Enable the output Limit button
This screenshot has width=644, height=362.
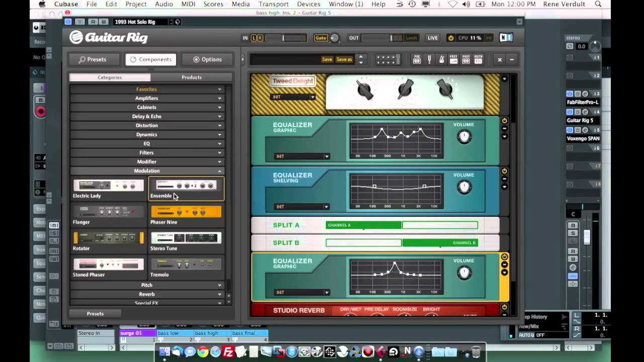coord(412,38)
